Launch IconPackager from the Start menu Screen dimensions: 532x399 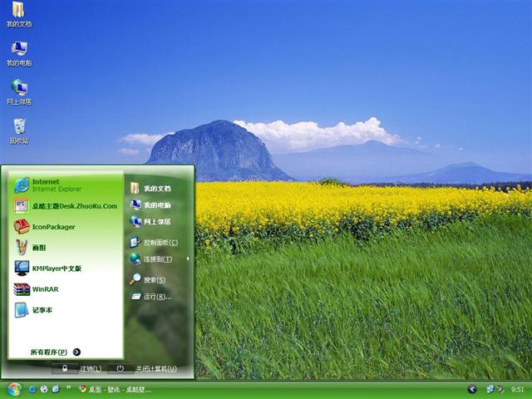[66, 227]
